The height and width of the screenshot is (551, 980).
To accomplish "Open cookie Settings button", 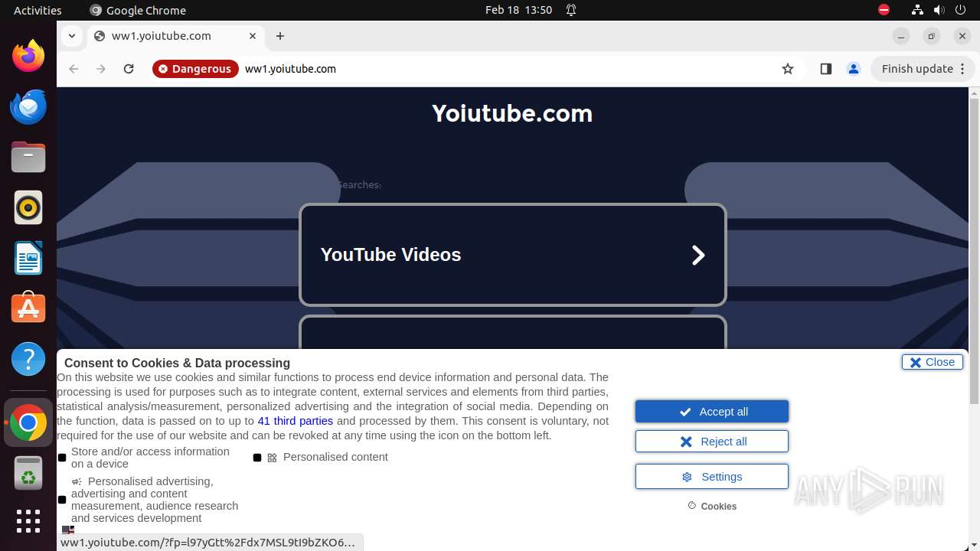I will 712,477.
